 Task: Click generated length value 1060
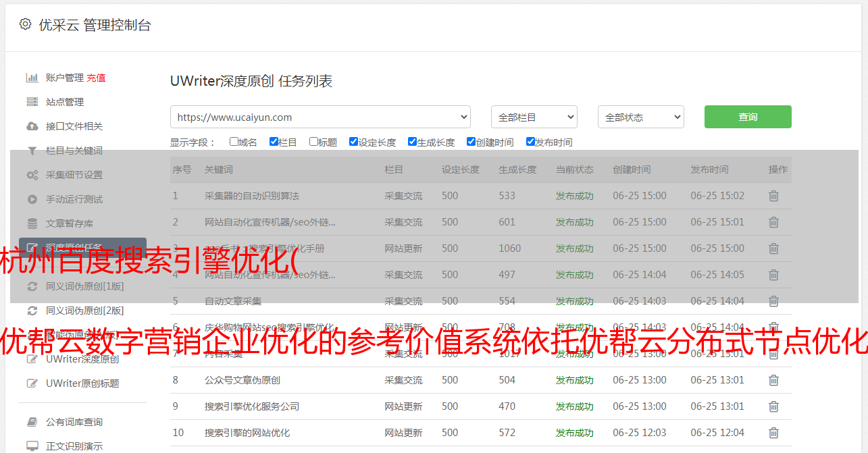(510, 248)
